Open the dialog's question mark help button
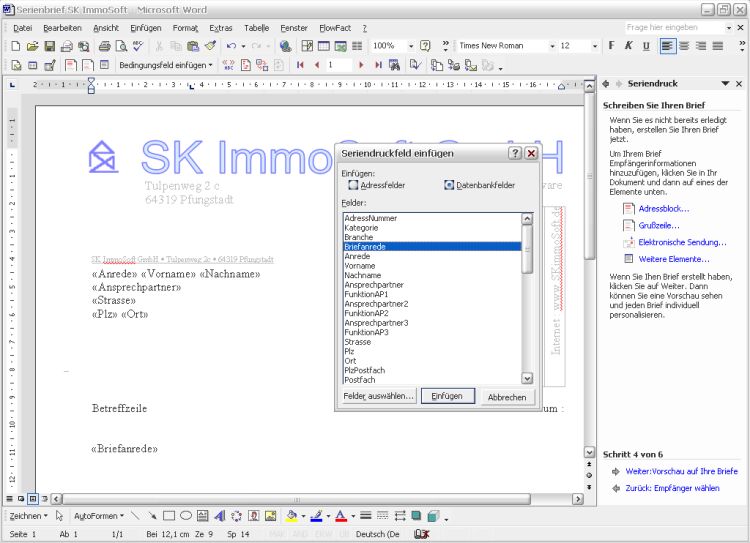 (515, 154)
